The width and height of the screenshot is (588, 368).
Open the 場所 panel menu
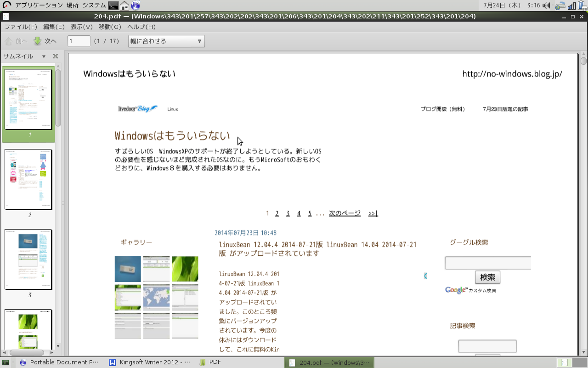pos(73,6)
